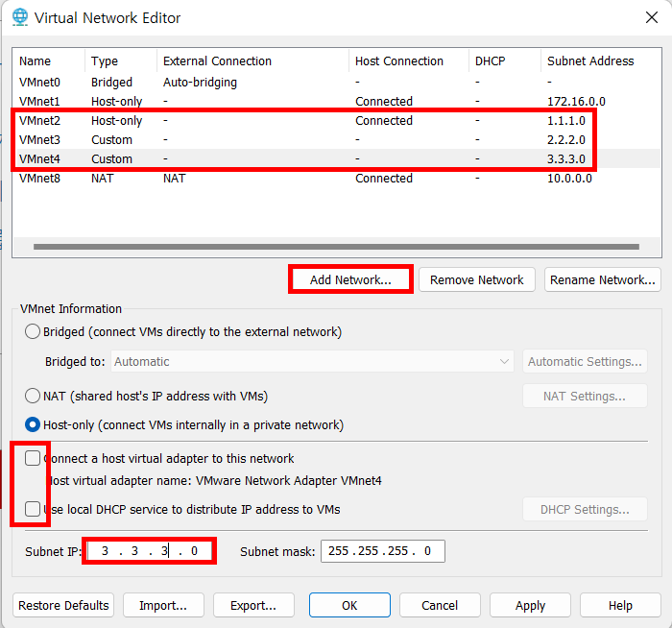Click the Virtual Network Editor globe icon
The height and width of the screenshot is (628, 672).
20,17
